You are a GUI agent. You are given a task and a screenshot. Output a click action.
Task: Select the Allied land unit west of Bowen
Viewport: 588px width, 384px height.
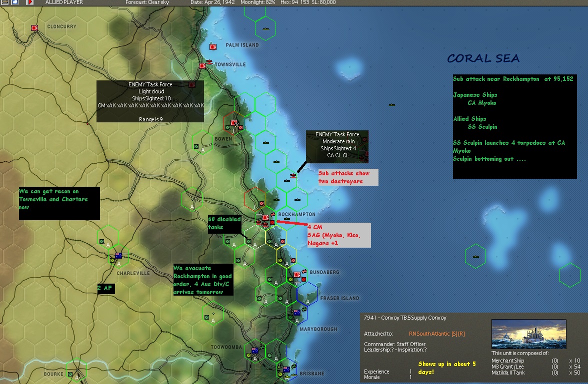pyautogui.click(x=196, y=146)
